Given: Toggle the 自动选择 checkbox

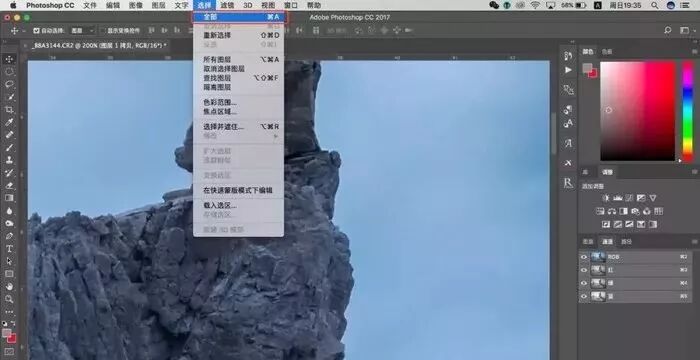Looking at the screenshot, I should click(36, 31).
